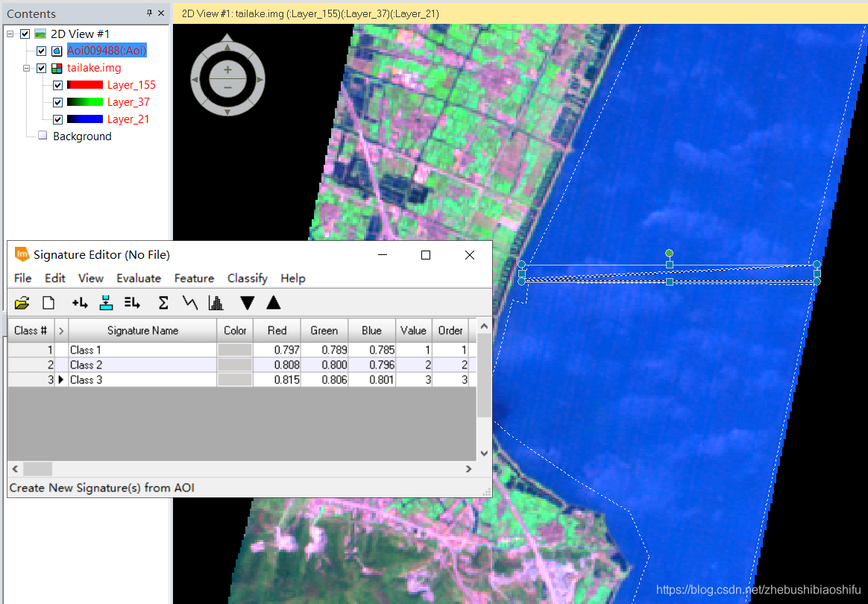Click the Signature Editor app logo
The image size is (868, 604).
(22, 254)
